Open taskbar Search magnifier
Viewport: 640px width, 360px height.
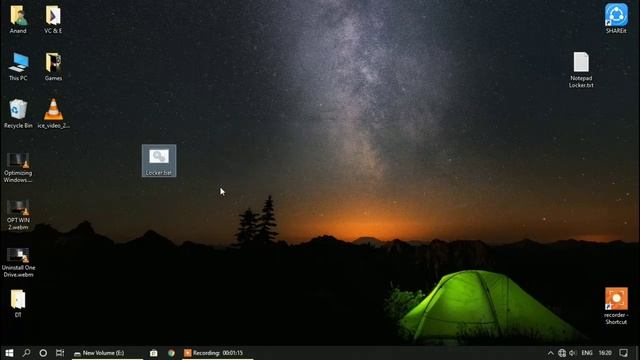[27, 353]
